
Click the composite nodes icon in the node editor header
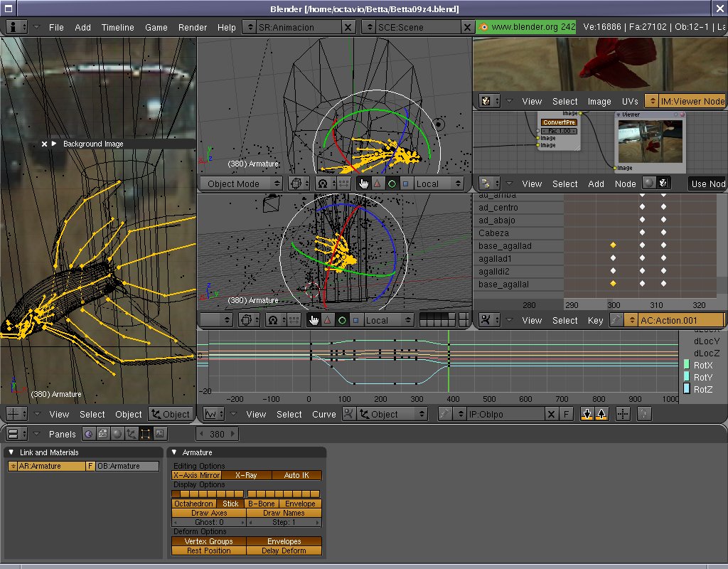tap(663, 184)
